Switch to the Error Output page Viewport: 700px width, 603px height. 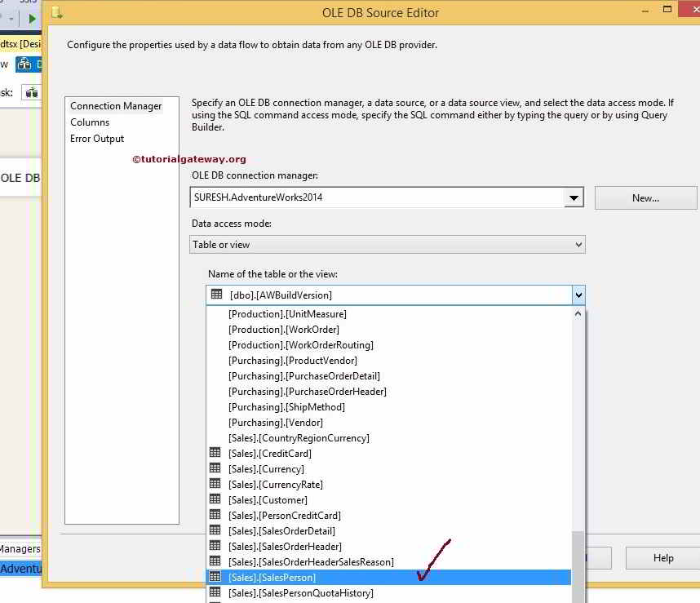point(96,139)
